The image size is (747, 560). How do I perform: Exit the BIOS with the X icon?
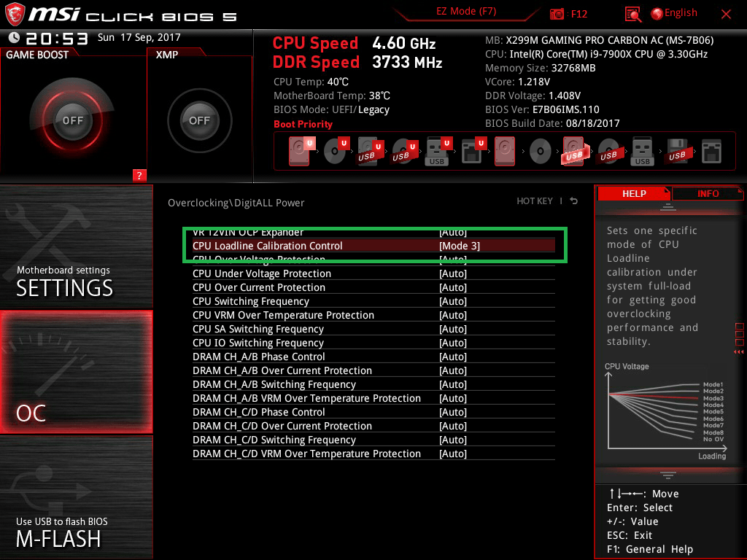pyautogui.click(x=726, y=14)
